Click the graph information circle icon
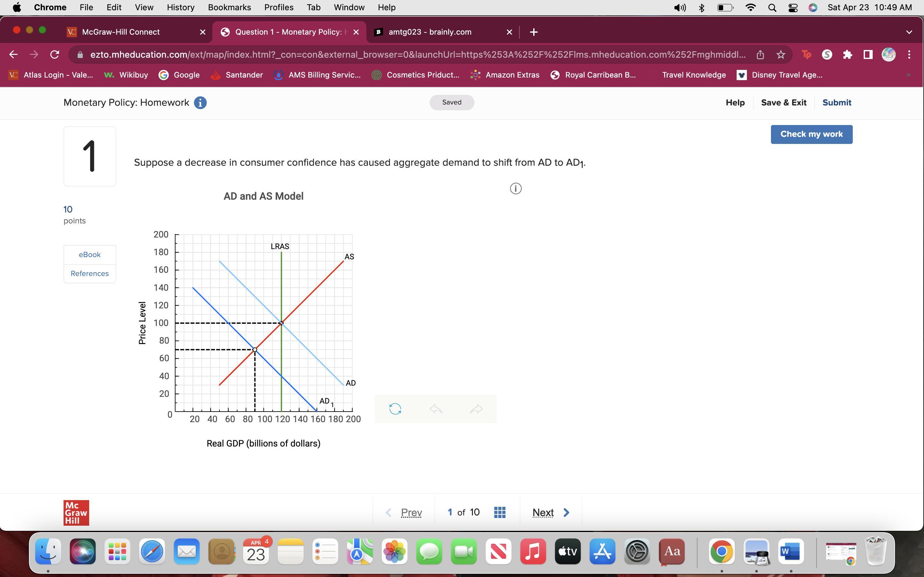 click(516, 188)
